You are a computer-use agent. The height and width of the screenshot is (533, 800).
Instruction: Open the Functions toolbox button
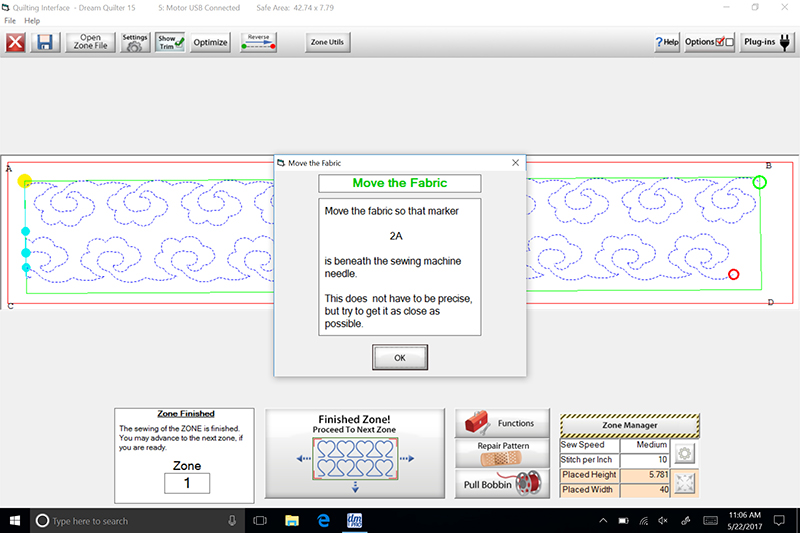[501, 423]
